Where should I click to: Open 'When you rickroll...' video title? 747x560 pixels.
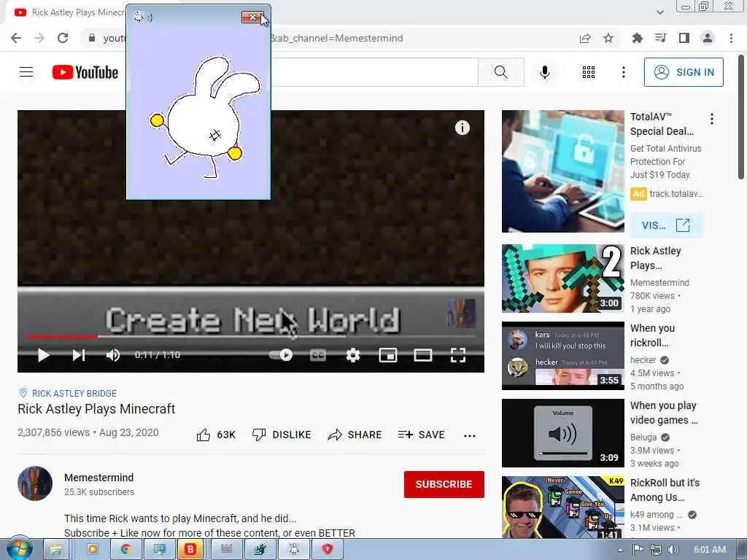pyautogui.click(x=652, y=335)
